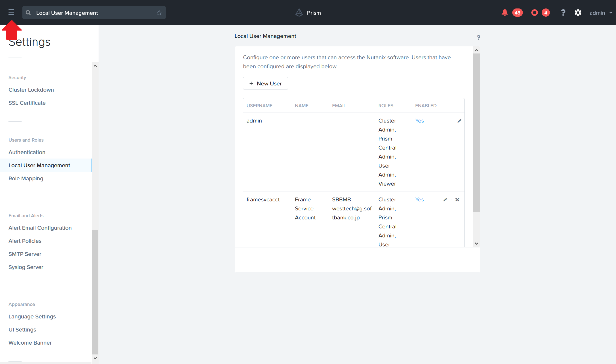The width and height of the screenshot is (616, 364).
Task: Open Syslog Server settings
Action: (x=26, y=267)
